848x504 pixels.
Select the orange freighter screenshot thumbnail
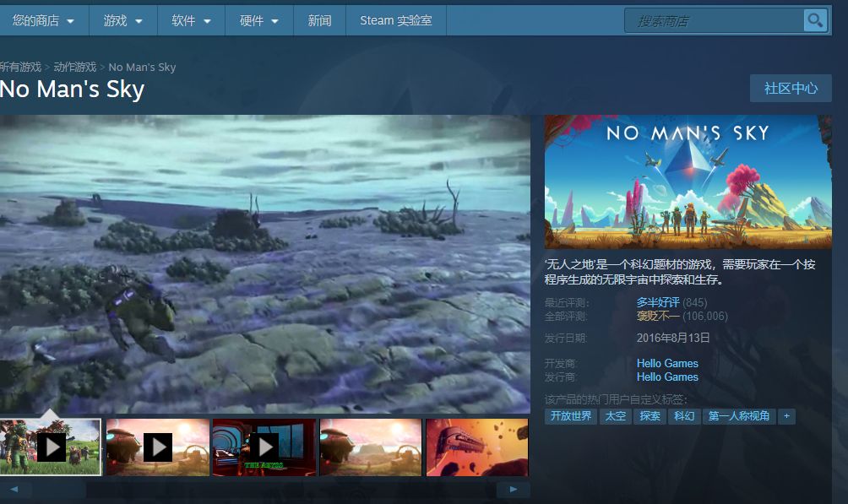coord(477,447)
